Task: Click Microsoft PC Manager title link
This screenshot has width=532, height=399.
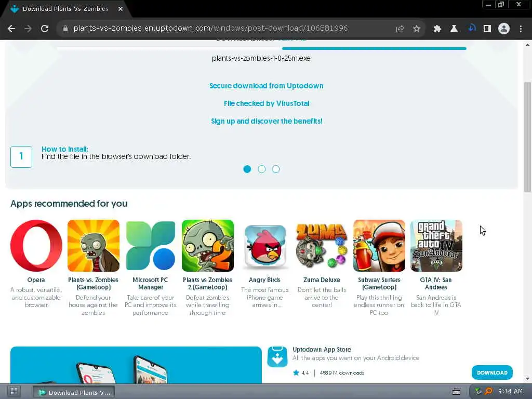Action: coord(150,284)
